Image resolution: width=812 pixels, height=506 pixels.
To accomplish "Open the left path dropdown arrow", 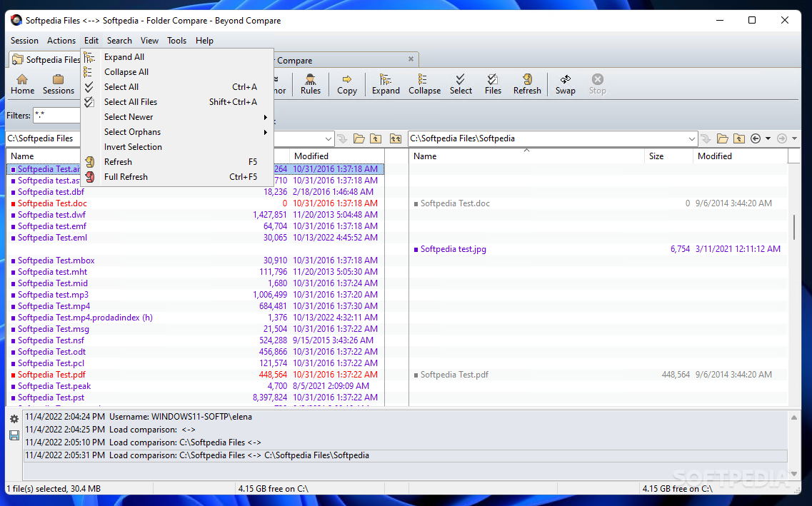I will tap(329, 138).
